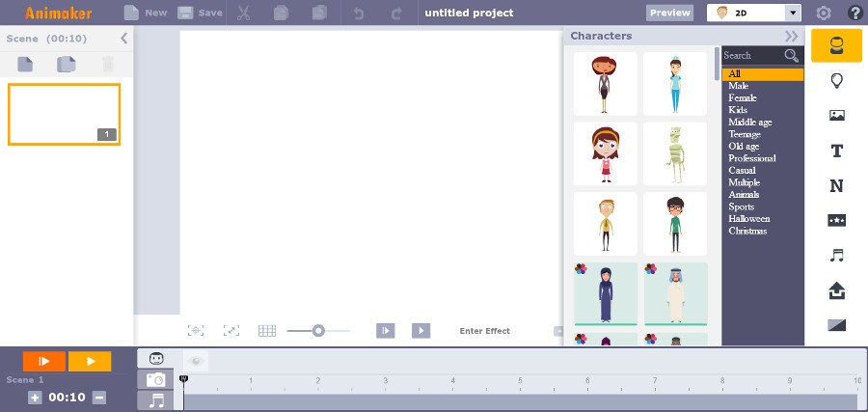Viewport: 868px width, 412px height.
Task: Click the fit-to-screen expand icon
Action: point(231,331)
